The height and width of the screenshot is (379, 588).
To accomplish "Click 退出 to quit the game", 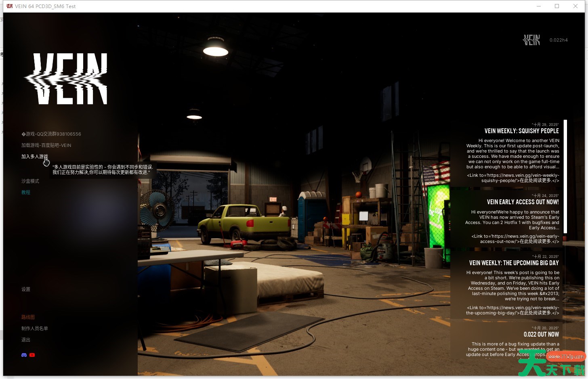I will coord(26,340).
